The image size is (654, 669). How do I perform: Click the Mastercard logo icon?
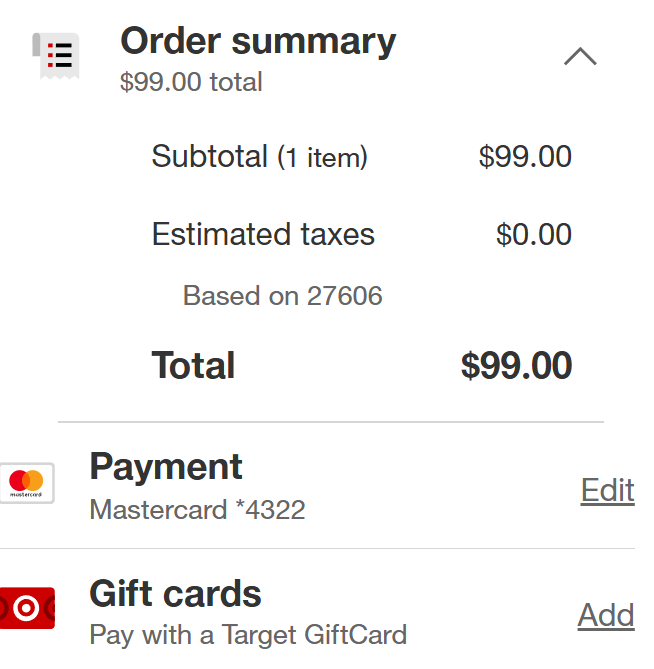click(x=27, y=484)
